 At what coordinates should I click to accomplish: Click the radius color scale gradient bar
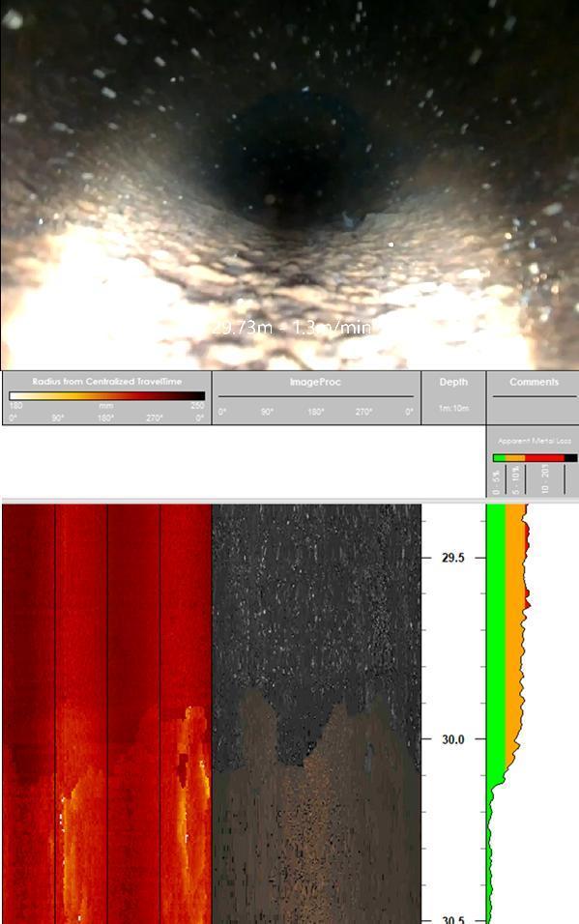(x=106, y=396)
